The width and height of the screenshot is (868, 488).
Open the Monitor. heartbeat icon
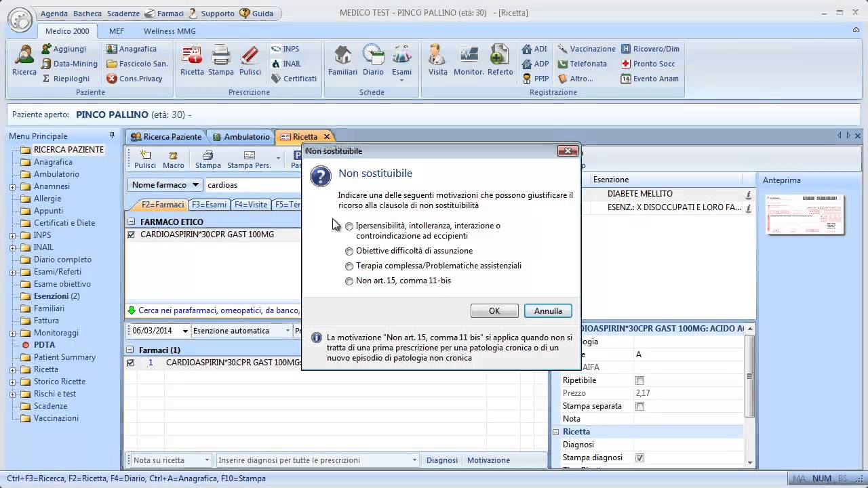tap(469, 61)
